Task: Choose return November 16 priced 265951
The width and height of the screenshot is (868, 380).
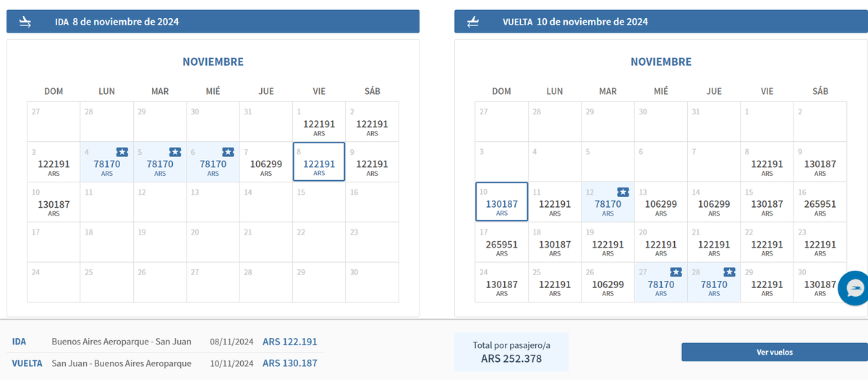Action: tap(820, 204)
